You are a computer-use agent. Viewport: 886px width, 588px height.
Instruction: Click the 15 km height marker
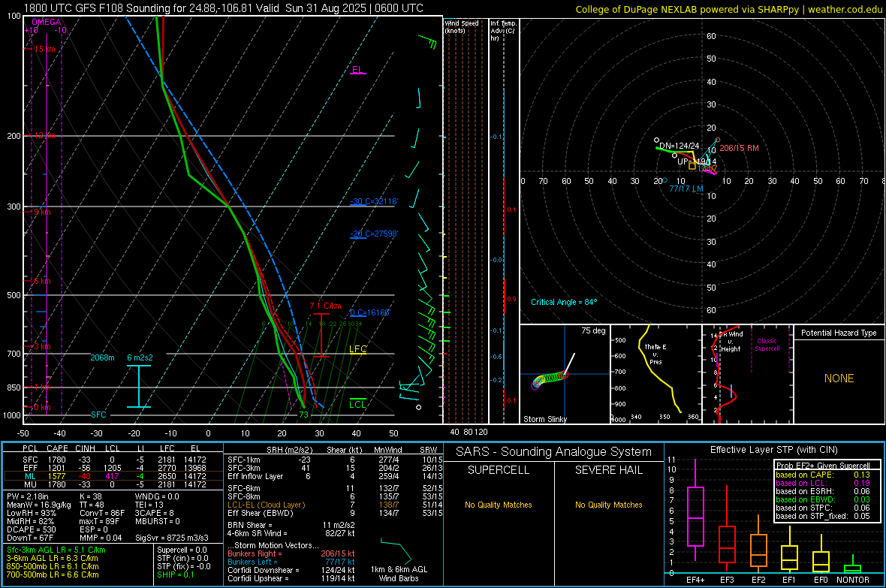[44, 50]
